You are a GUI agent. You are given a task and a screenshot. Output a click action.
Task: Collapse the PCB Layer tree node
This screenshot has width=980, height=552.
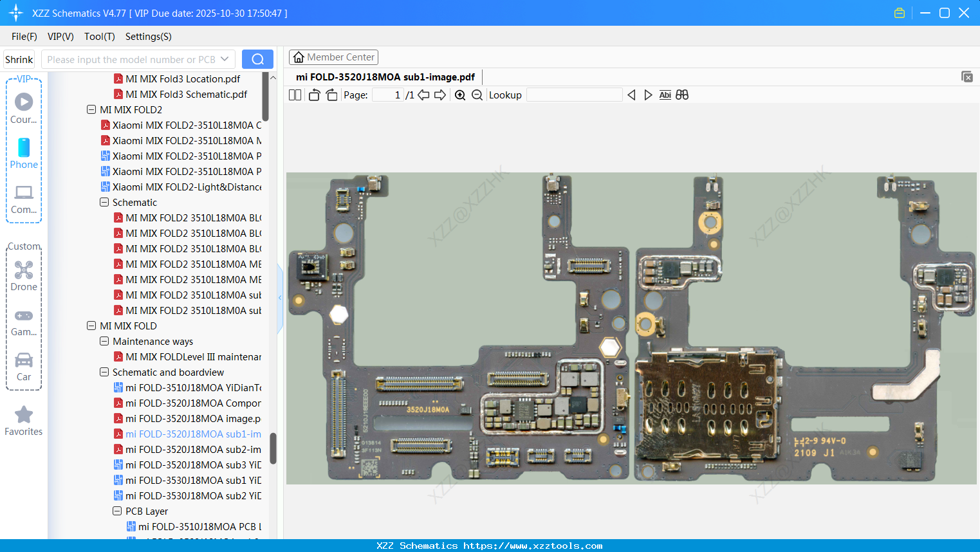(116, 511)
